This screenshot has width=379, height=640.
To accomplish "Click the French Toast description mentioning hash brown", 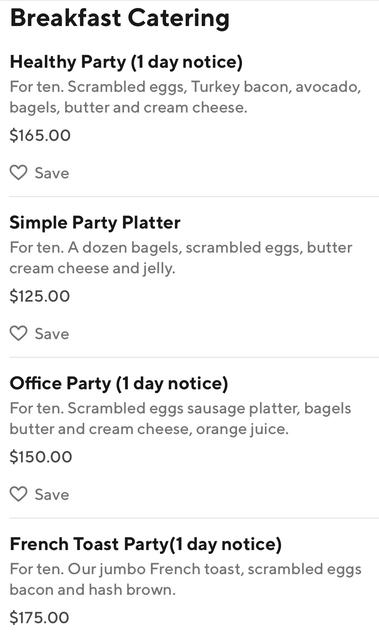I will (x=186, y=580).
